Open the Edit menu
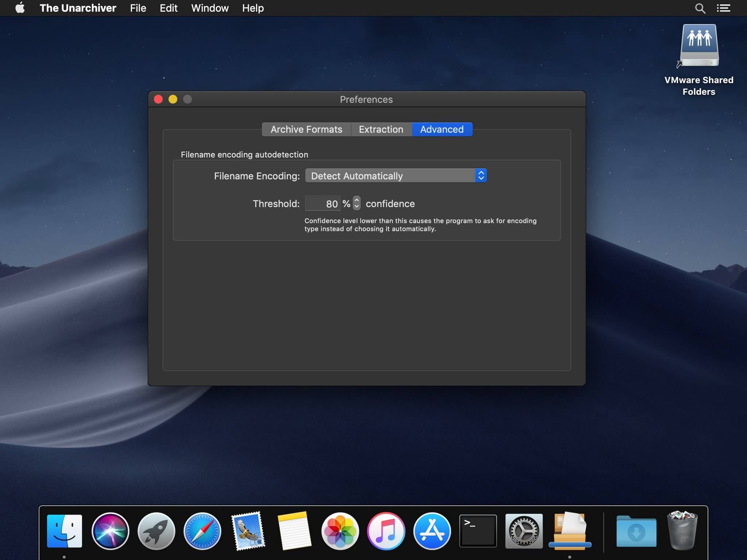 (x=169, y=8)
